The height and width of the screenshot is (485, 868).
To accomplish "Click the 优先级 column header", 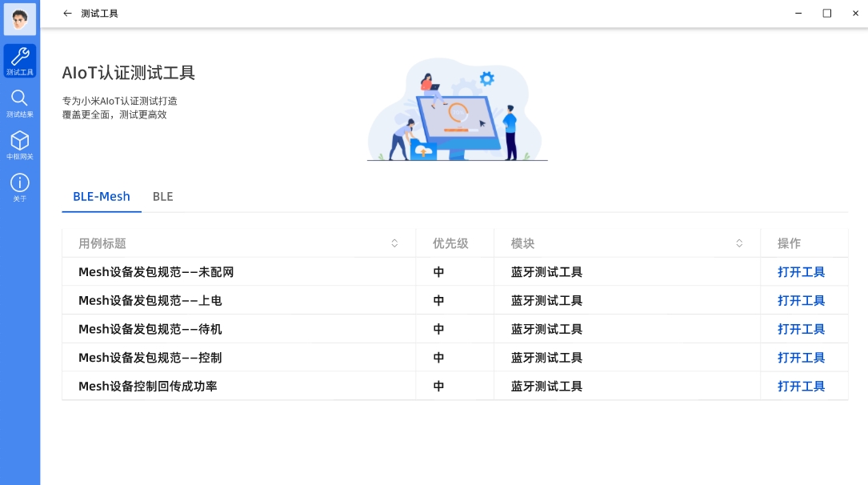I will pos(450,243).
